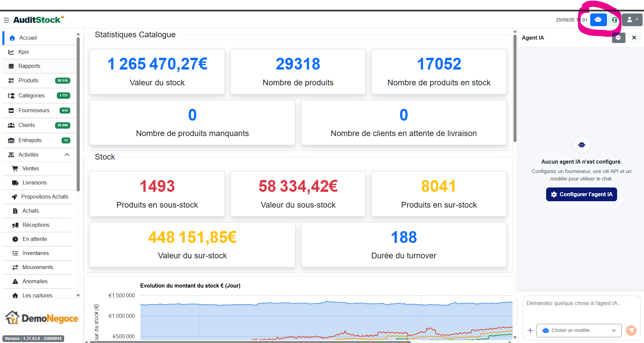Click the plus attachment icon in chat

click(x=530, y=331)
